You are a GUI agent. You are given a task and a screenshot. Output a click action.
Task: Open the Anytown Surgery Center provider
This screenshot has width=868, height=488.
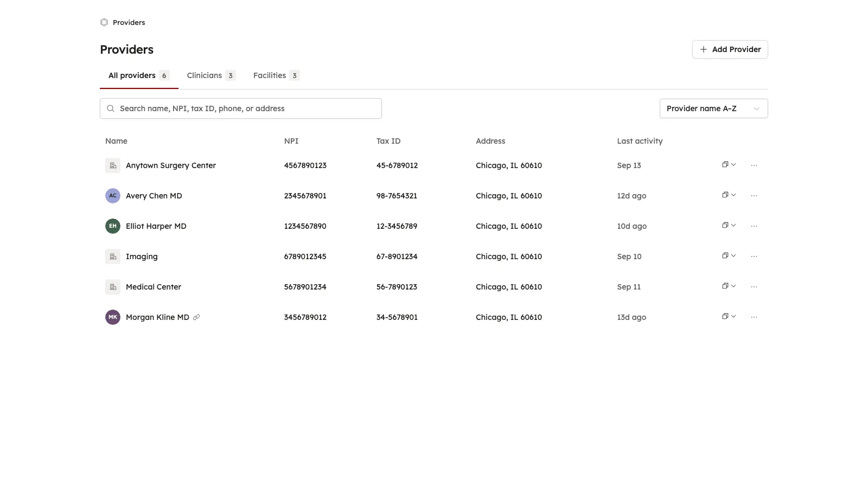[171, 165]
